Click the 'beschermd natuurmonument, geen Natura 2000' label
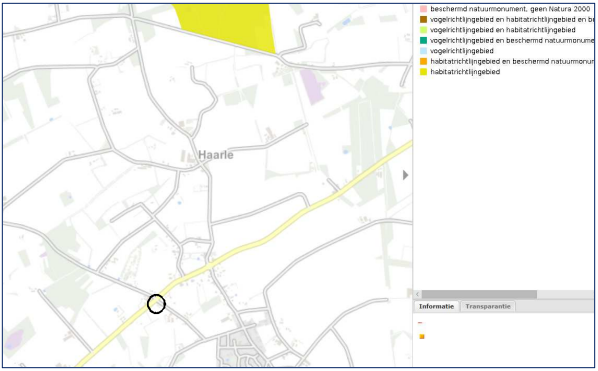The height and width of the screenshot is (371, 598). point(510,9)
